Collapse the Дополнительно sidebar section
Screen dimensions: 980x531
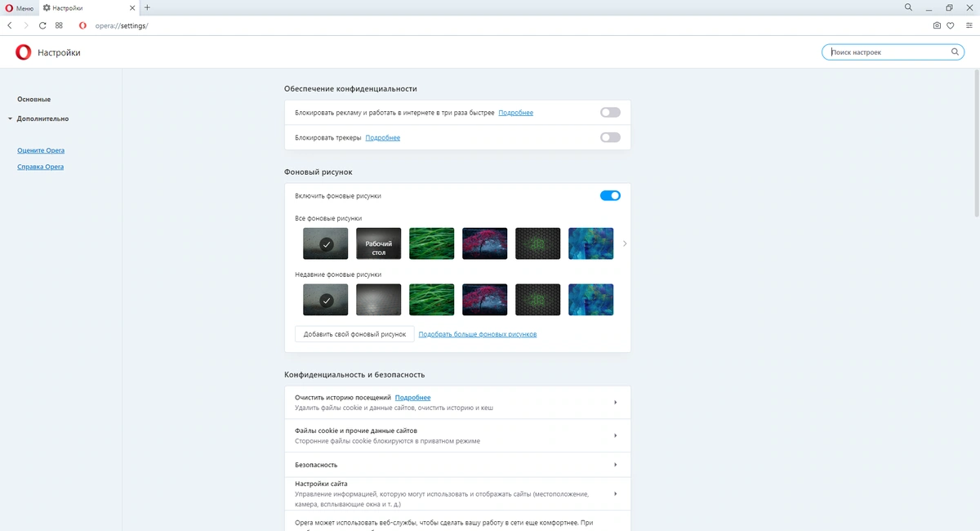point(42,118)
